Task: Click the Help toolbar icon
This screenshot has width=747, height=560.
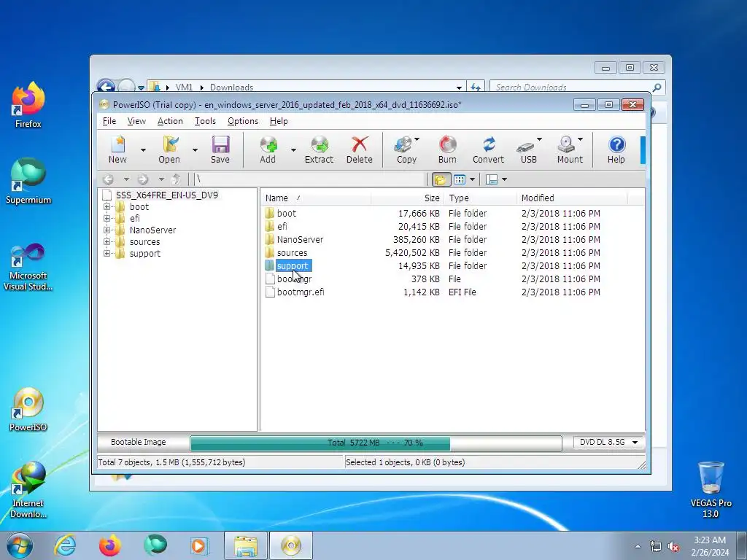Action: 616,149
